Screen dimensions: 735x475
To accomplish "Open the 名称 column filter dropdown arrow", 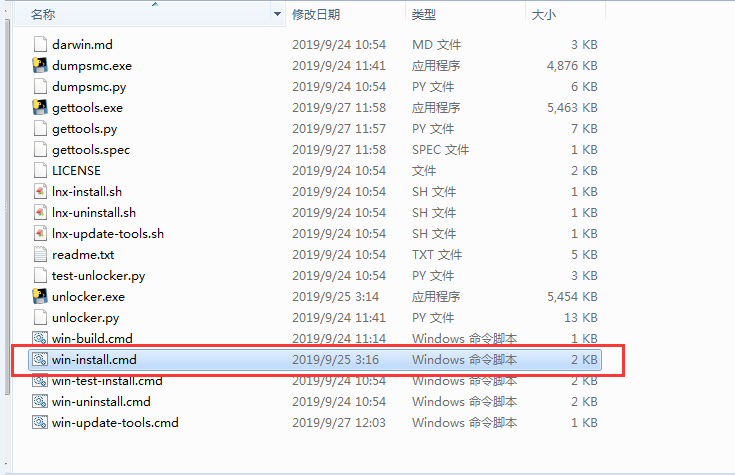I will pos(277,15).
